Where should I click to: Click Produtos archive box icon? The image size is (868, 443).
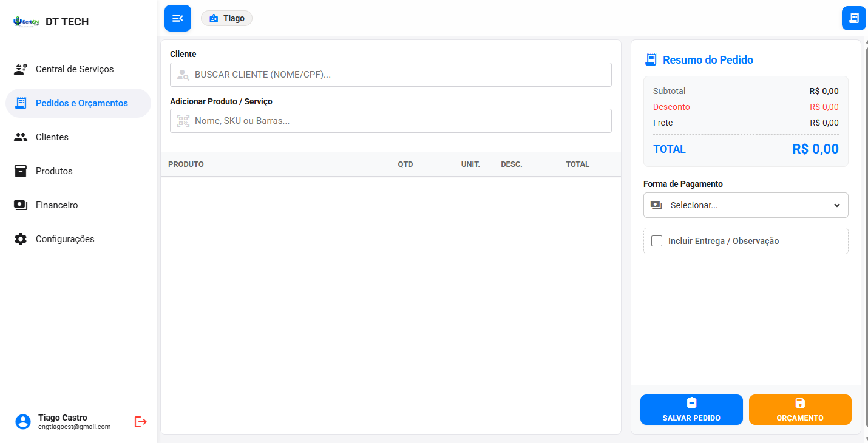pyautogui.click(x=21, y=171)
